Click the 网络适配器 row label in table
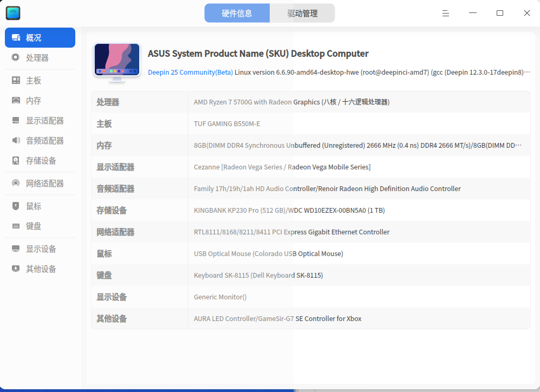 [x=115, y=232]
